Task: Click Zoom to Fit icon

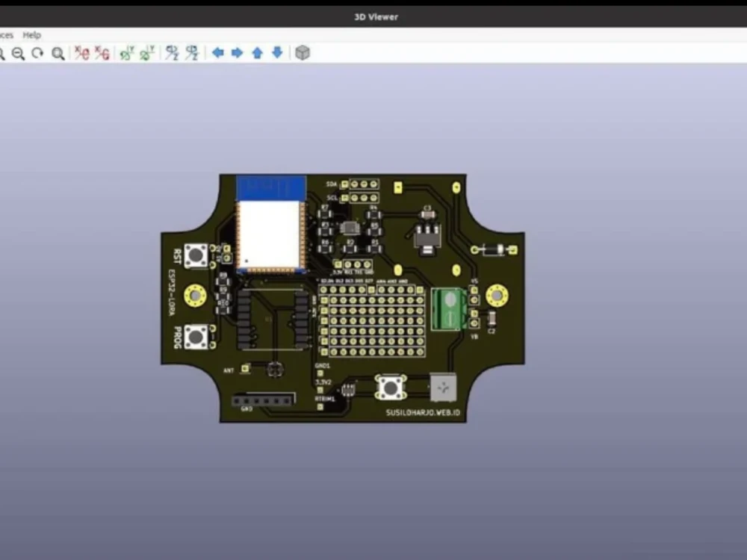Action: coord(58,53)
